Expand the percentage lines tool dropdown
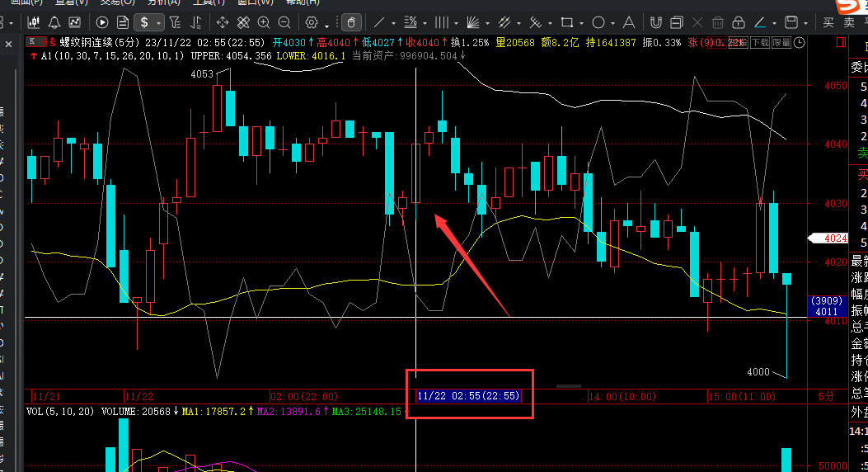Viewport: 868px width, 472px height. tap(425, 24)
